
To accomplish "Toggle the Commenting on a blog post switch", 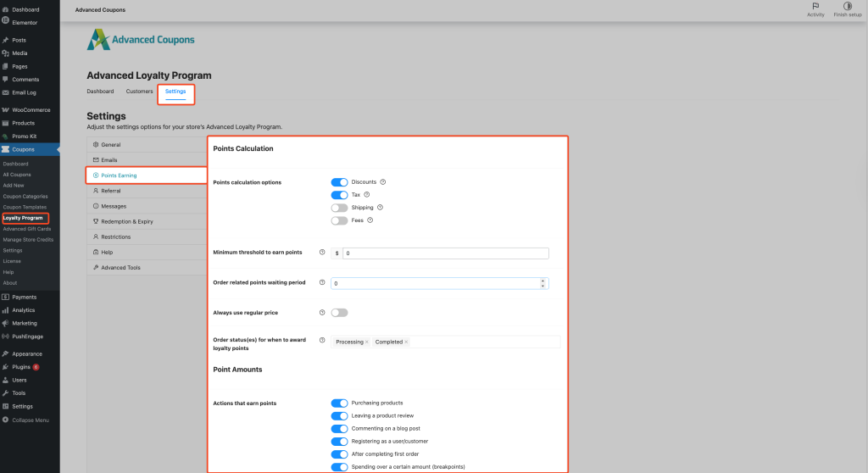I will click(x=339, y=429).
